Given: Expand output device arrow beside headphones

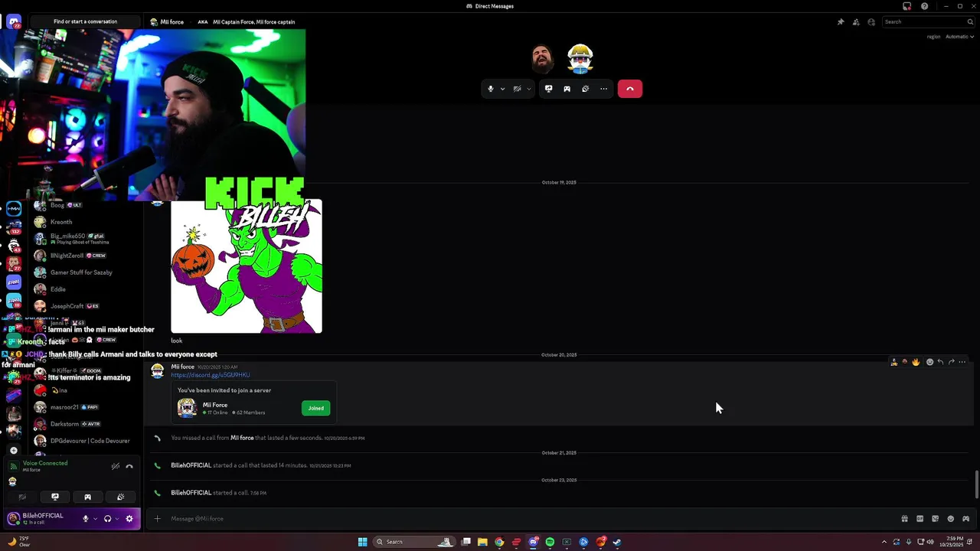Looking at the screenshot, I should coord(116,519).
